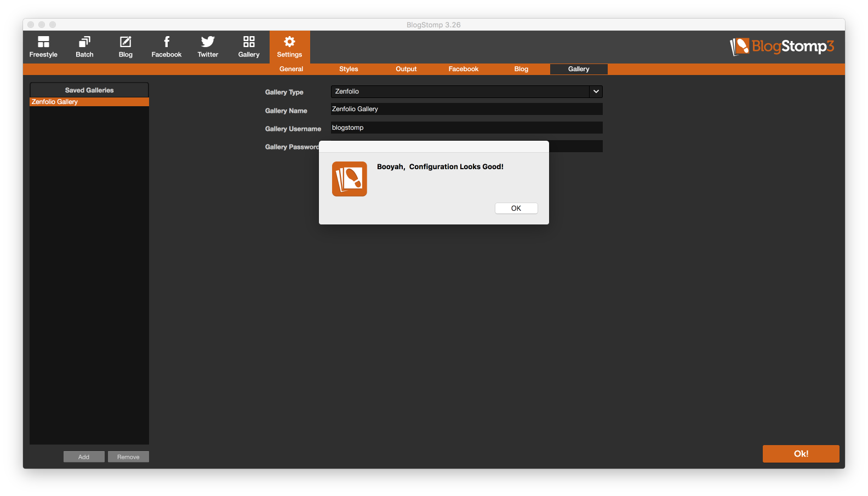
Task: Click the BlogStomp3 logo
Action: [782, 47]
